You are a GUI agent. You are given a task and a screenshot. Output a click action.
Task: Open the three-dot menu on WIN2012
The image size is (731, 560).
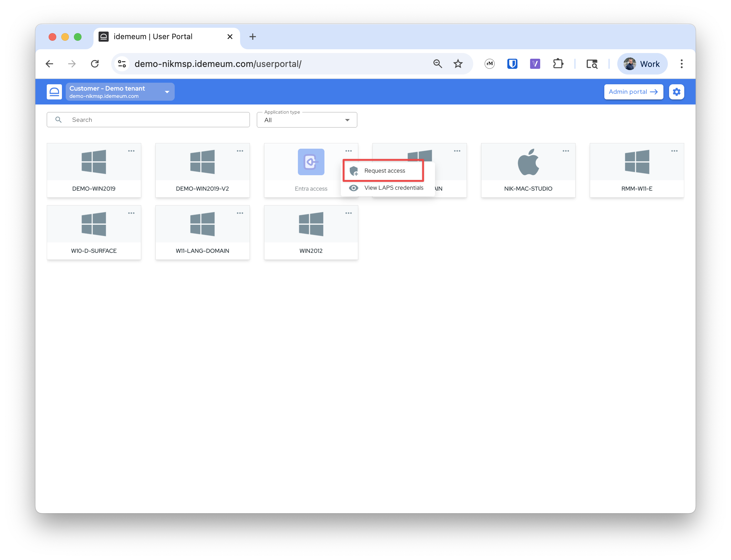[348, 213]
